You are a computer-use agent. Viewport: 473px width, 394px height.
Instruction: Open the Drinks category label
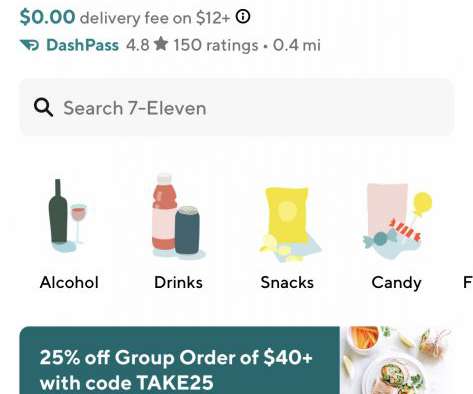[178, 282]
